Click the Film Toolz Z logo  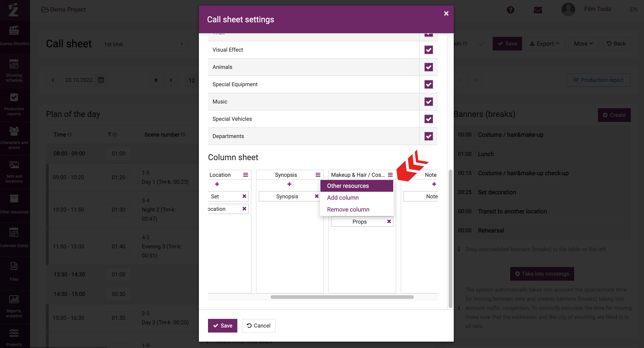tap(13, 10)
